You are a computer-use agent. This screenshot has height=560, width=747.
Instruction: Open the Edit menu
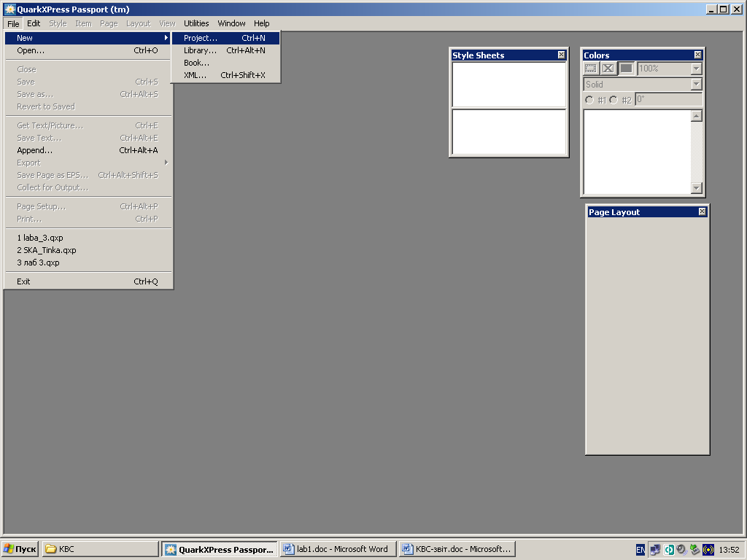click(34, 23)
